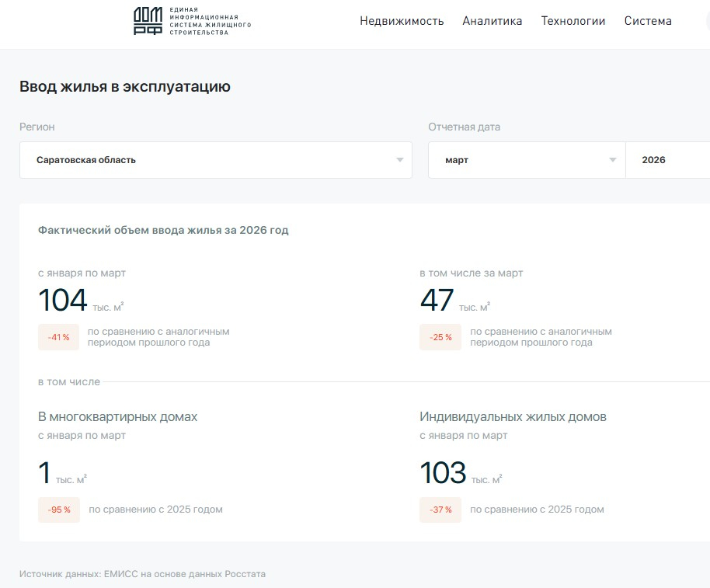Expand the Саратовская область region dropdown
710x588 pixels.
(215, 160)
